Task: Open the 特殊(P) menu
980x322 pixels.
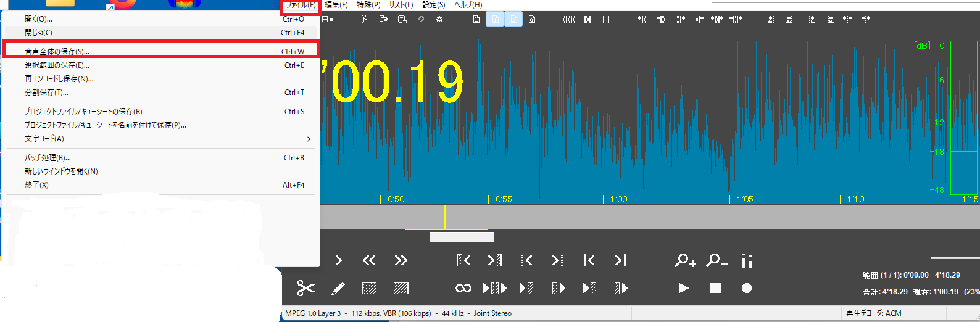Action: pyautogui.click(x=368, y=5)
